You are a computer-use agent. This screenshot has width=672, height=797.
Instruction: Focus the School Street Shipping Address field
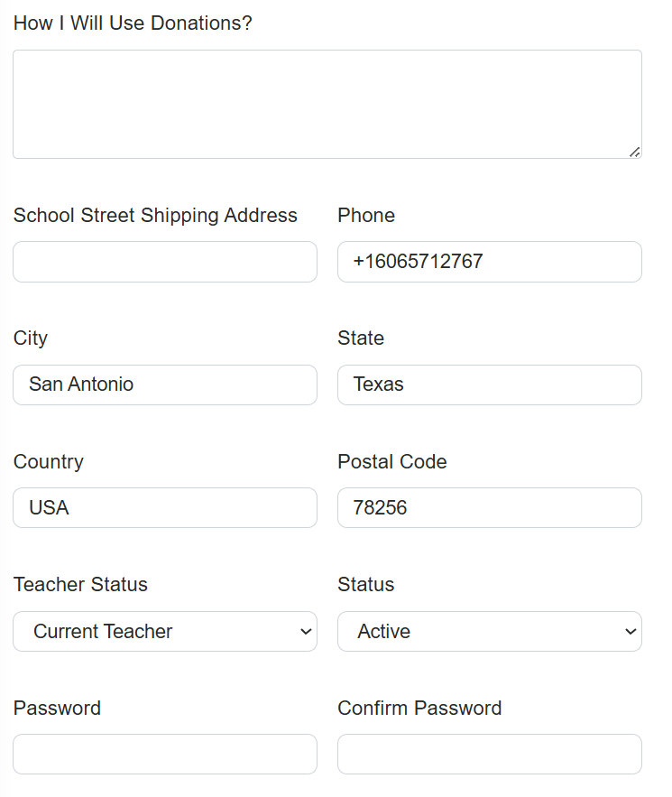coord(165,262)
